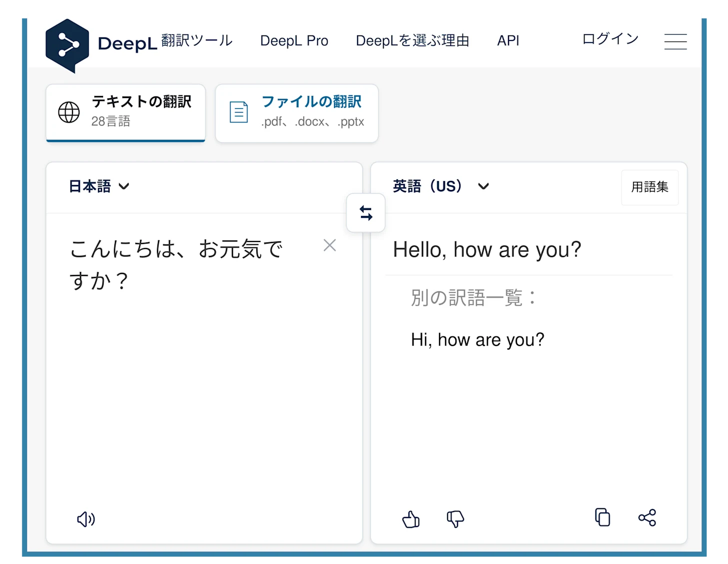This screenshot has width=728, height=564.
Task: Choose alternative Hi, how are you?
Action: [477, 340]
